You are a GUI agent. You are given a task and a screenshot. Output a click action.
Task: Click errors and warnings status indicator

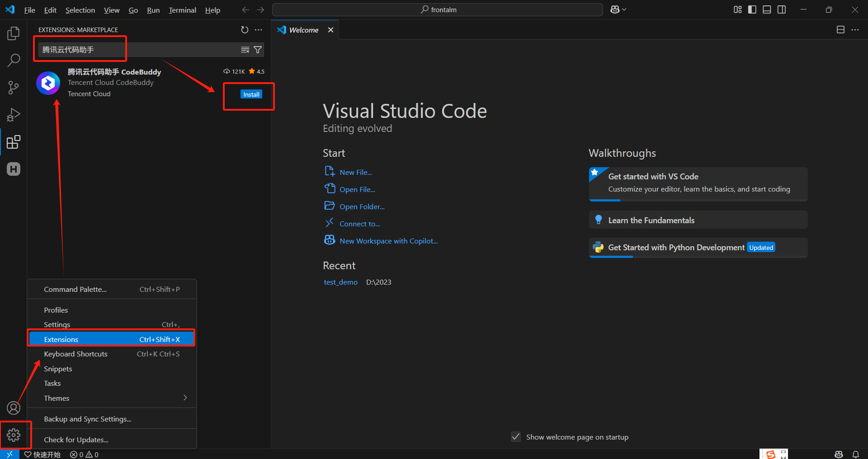tap(85, 454)
